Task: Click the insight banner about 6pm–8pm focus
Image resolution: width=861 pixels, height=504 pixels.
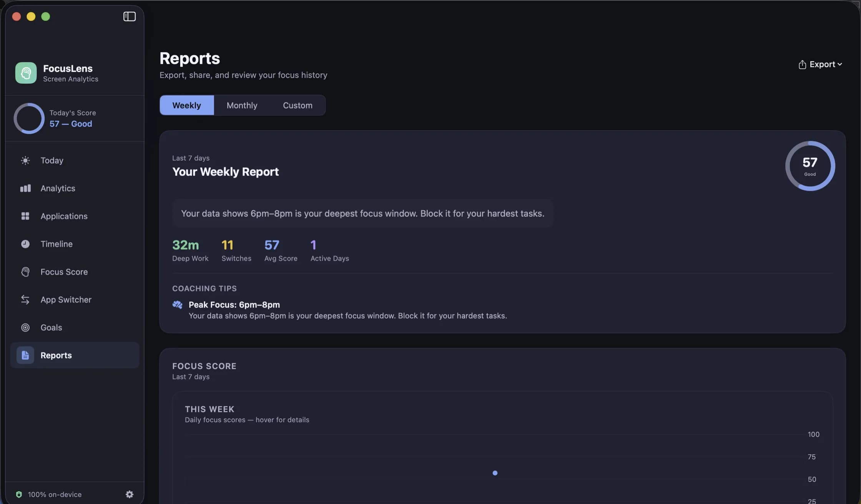Action: [362, 213]
